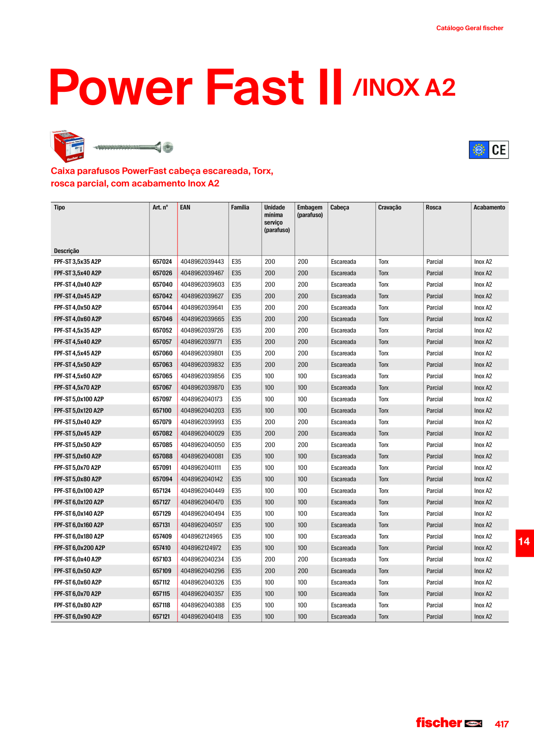Click the 'Família' column header
Image resolution: width=534 pixels, height=756 pixels.
pyautogui.click(x=240, y=207)
